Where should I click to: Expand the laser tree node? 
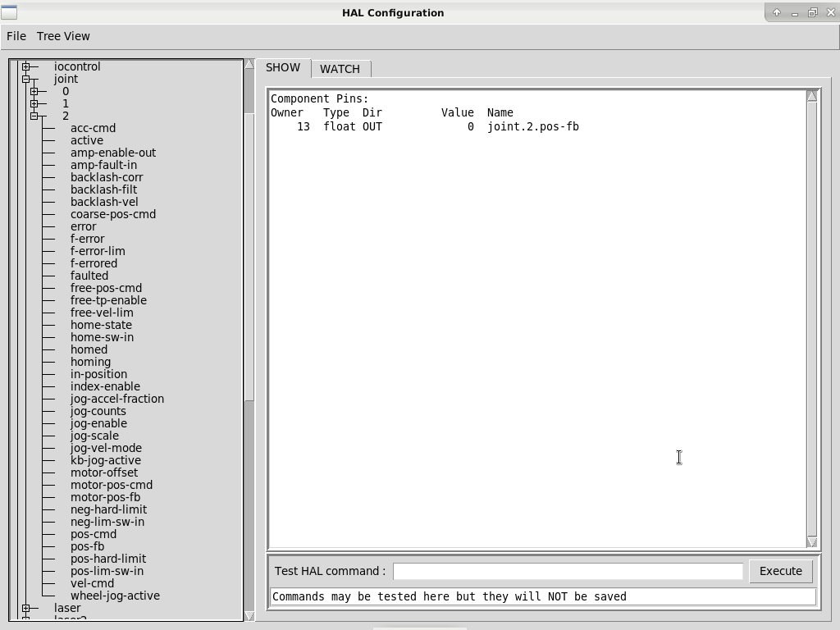coord(25,608)
